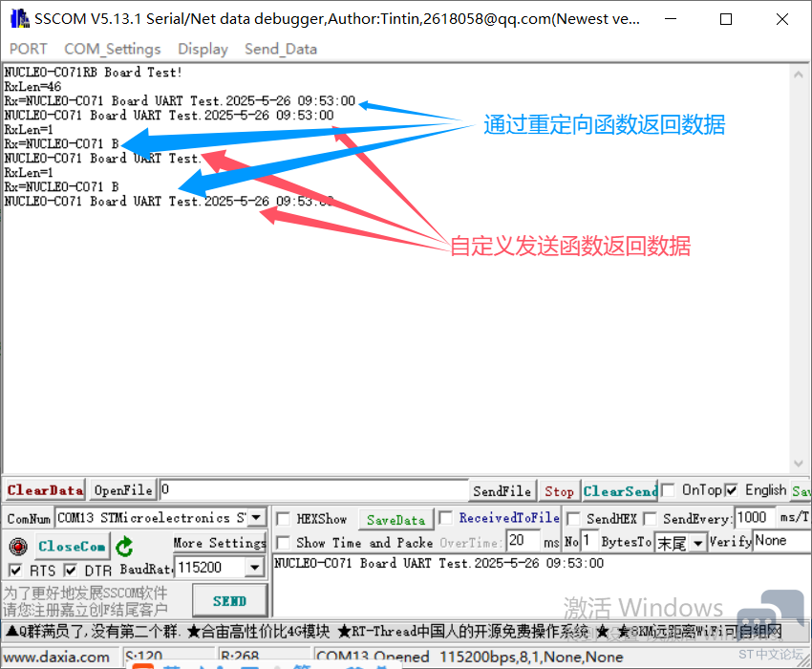The width and height of the screenshot is (812, 669).
Task: Close the SSCOM window
Action: (x=782, y=19)
